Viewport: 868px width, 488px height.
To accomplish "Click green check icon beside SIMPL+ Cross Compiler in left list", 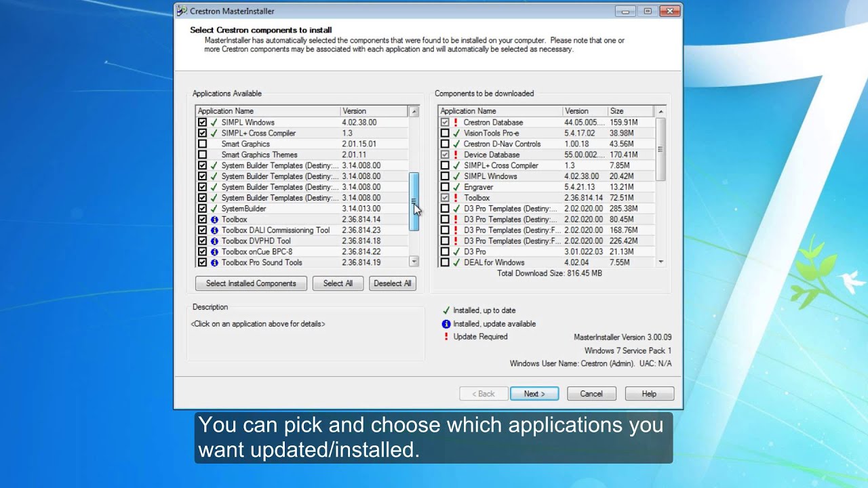I will [x=214, y=134].
